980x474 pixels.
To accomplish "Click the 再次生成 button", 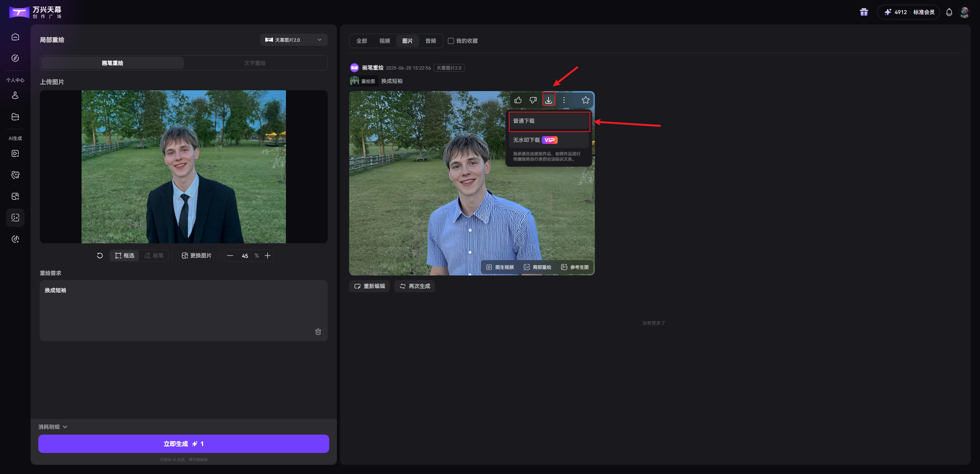I will click(x=415, y=286).
